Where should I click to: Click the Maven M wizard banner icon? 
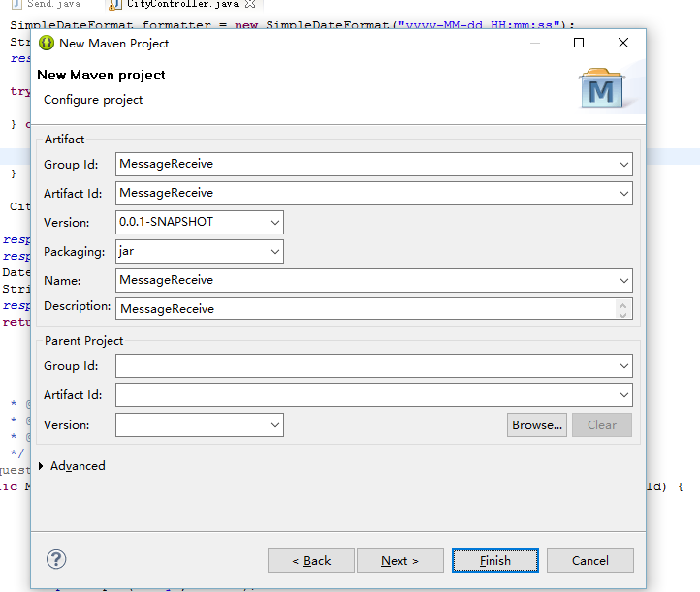pyautogui.click(x=601, y=88)
